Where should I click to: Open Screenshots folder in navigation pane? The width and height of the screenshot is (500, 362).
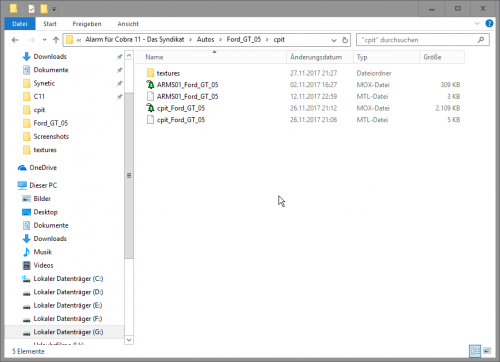pyautogui.click(x=51, y=137)
